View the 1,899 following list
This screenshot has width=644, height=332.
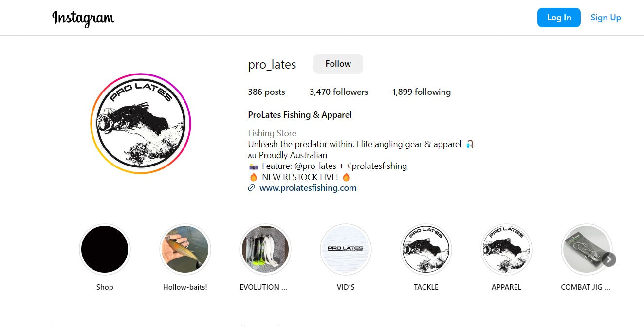click(422, 92)
